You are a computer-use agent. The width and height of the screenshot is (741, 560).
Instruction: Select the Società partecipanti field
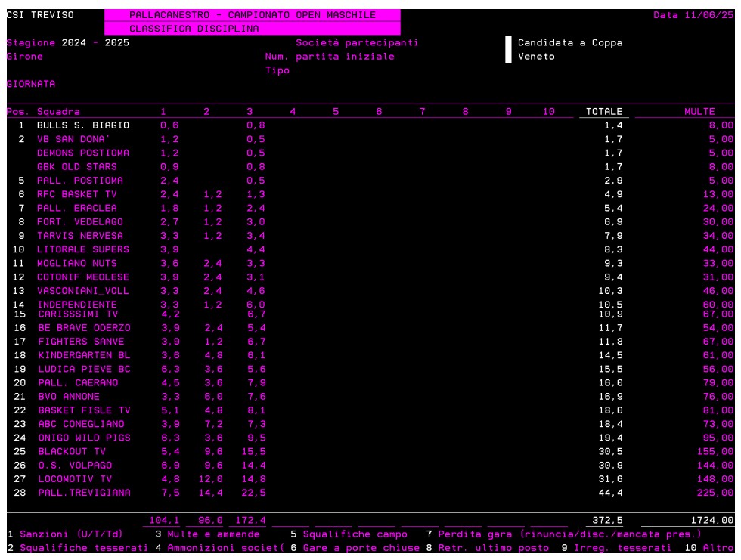click(x=358, y=42)
